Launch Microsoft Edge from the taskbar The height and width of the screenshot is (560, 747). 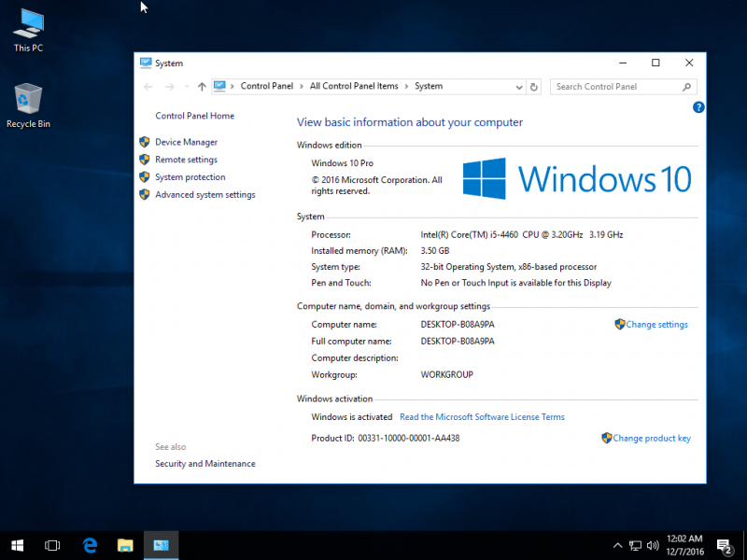[x=90, y=545]
